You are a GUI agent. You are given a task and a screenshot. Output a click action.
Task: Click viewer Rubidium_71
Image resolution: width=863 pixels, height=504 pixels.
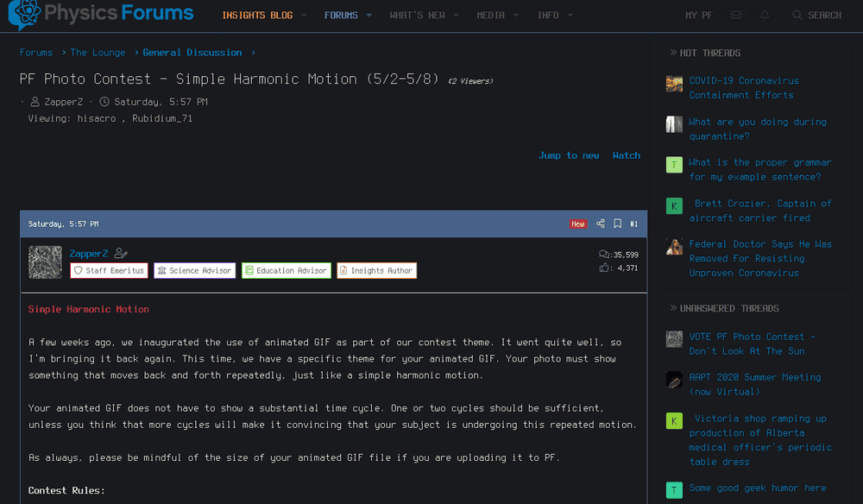pyautogui.click(x=162, y=118)
